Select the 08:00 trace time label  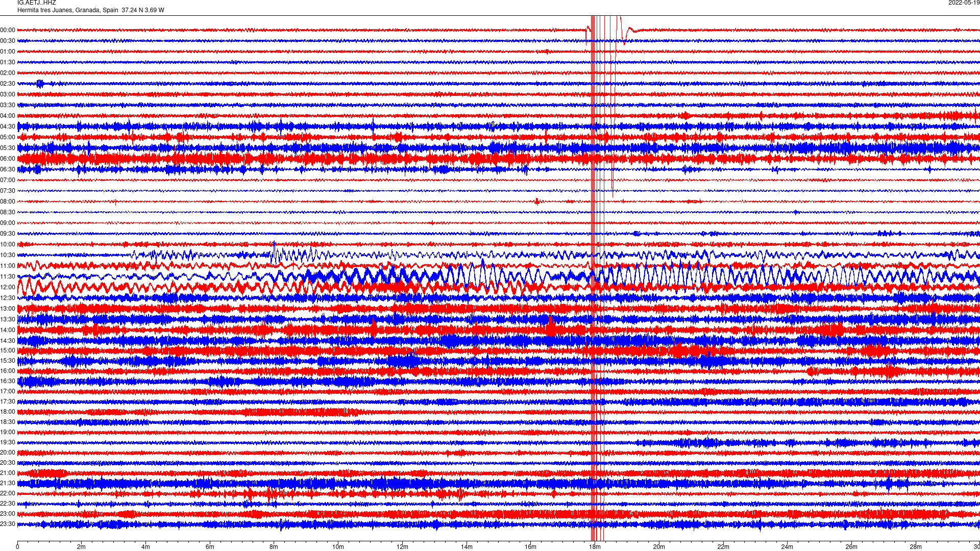click(x=8, y=202)
